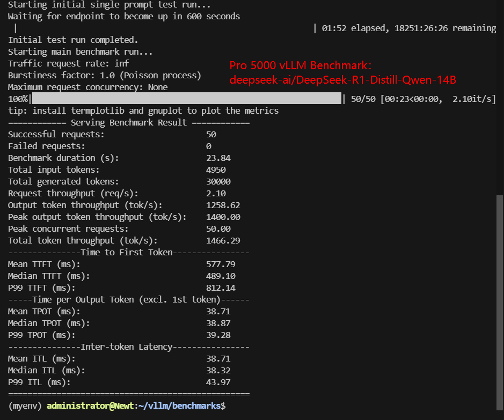Click Total token throughput value 1466.29

(x=223, y=240)
